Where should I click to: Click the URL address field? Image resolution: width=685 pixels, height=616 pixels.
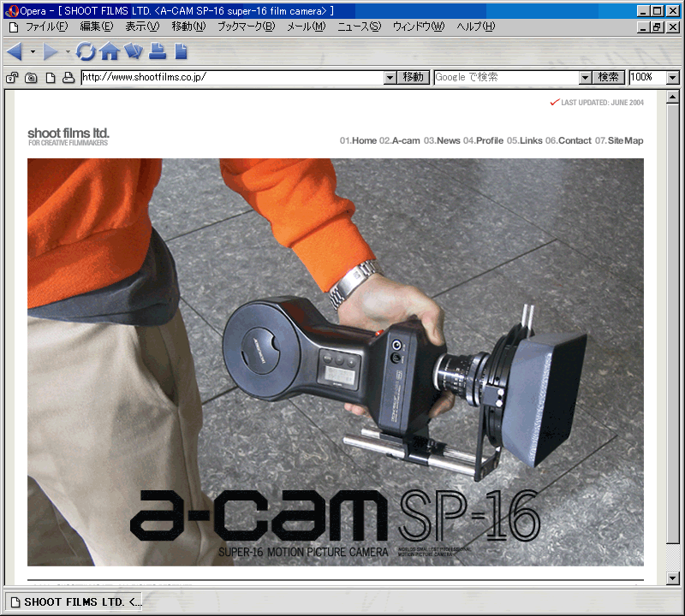pos(233,78)
